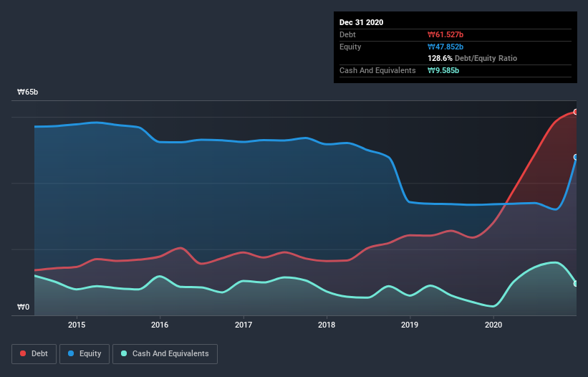
Task: Toggle the Cash And Equivalents legend button
Action: click(x=165, y=354)
